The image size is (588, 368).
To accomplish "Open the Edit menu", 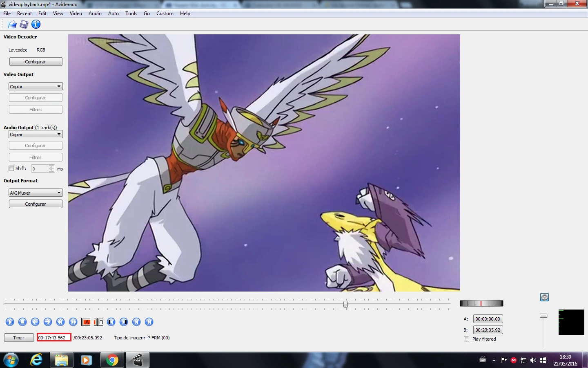I will [42, 13].
